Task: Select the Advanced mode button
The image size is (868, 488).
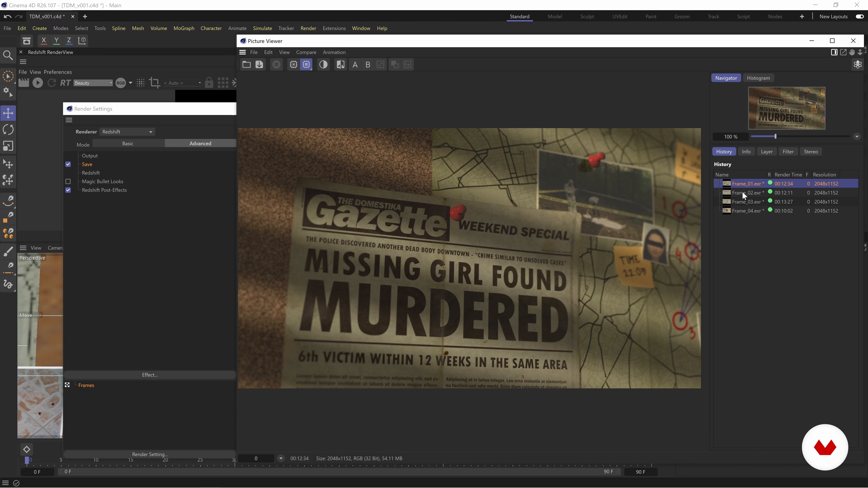Action: 200,143
